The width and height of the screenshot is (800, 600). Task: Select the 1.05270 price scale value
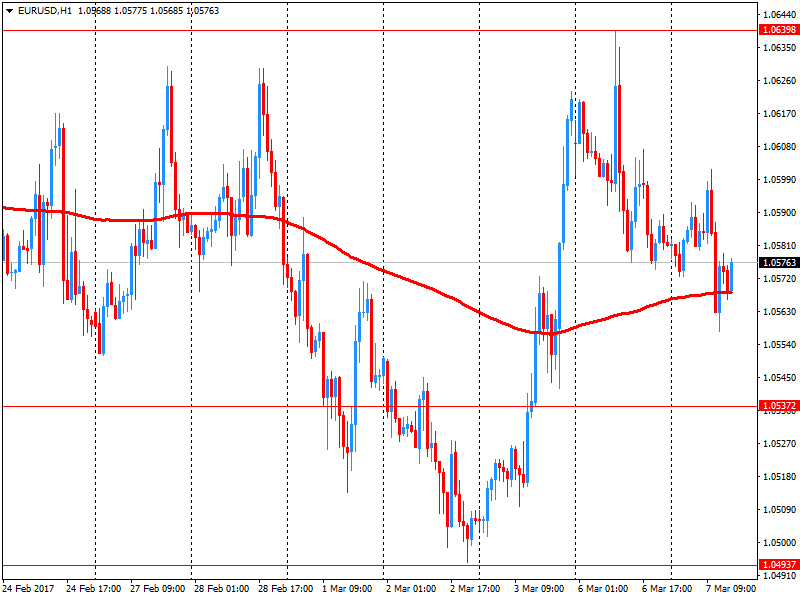779,443
